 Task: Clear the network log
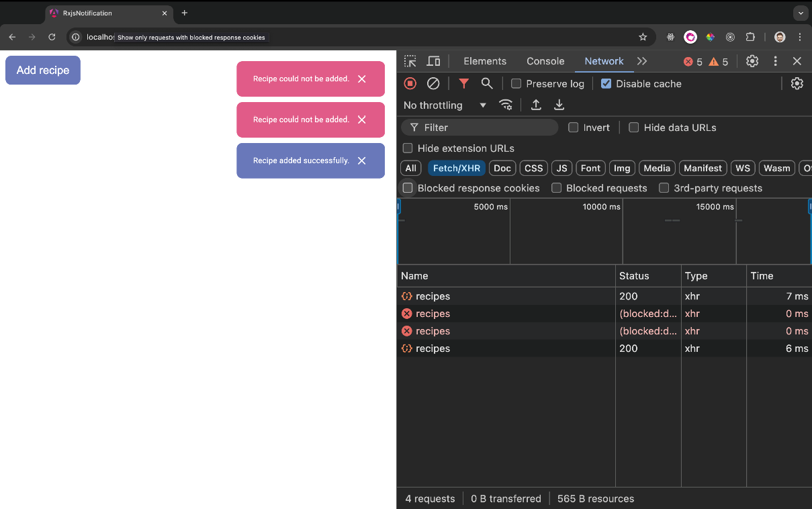(433, 83)
